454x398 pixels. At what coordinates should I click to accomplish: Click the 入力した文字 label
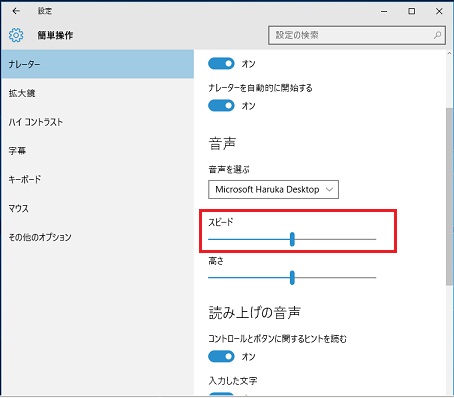pyautogui.click(x=233, y=381)
